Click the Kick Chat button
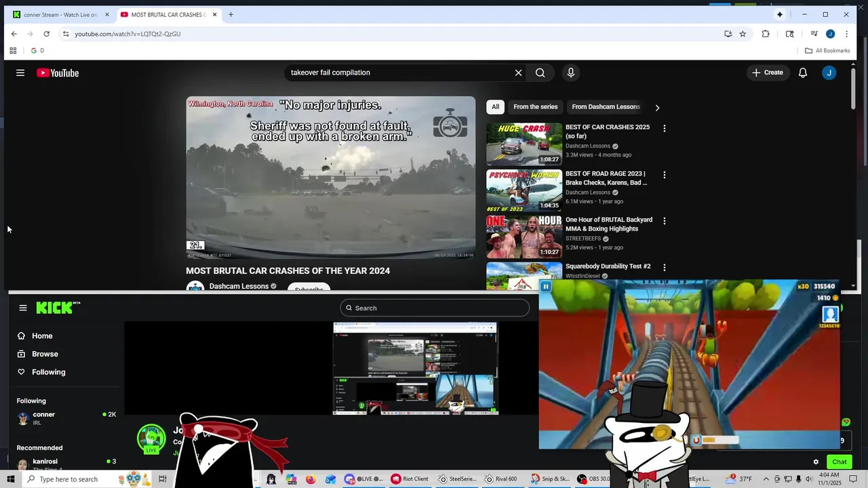 point(840,462)
